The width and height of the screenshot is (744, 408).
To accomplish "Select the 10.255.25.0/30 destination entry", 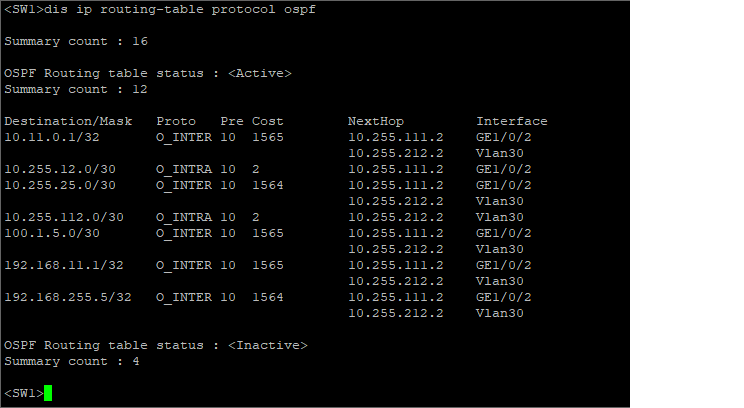I will pos(60,185).
